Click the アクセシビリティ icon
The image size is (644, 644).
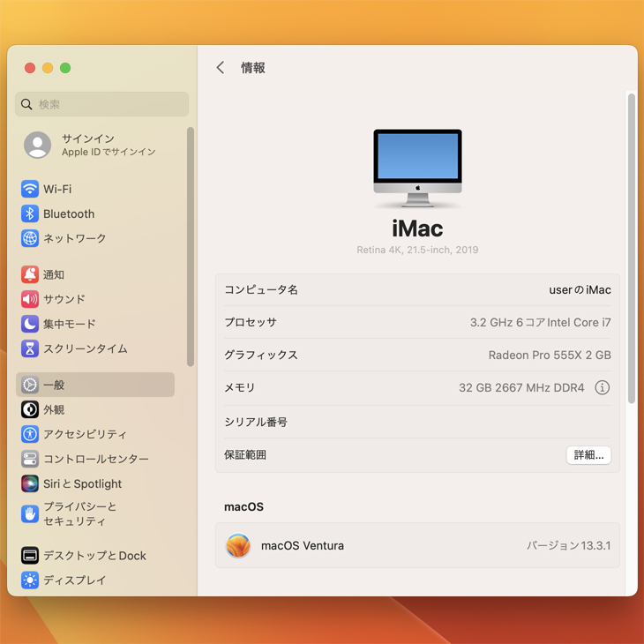click(x=30, y=434)
